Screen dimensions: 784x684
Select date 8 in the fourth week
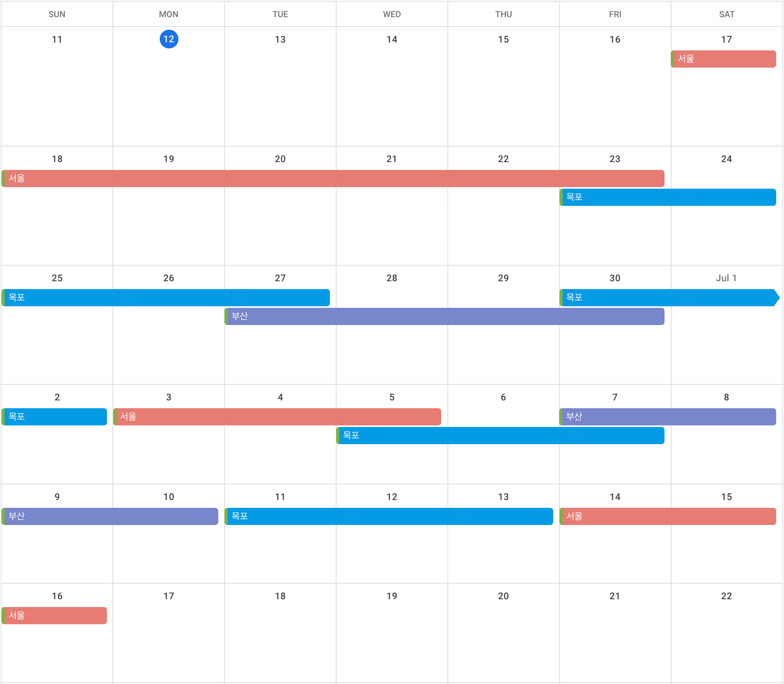[x=727, y=397]
